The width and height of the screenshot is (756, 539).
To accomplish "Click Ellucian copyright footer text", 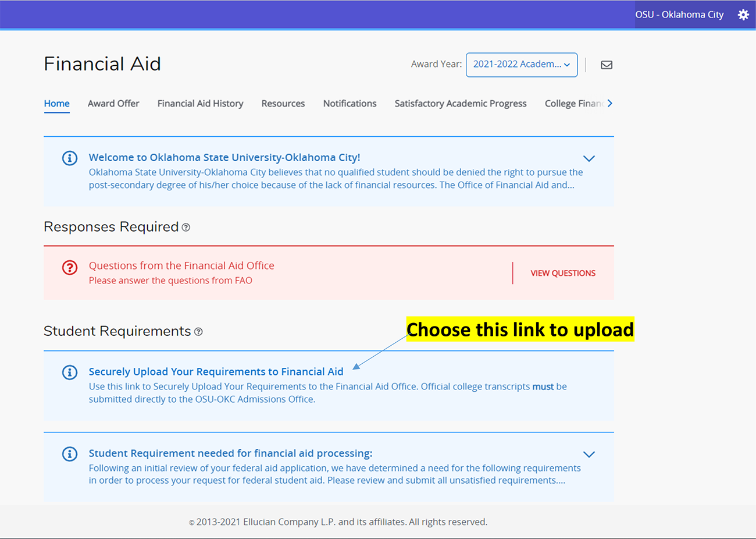I will (x=338, y=522).
